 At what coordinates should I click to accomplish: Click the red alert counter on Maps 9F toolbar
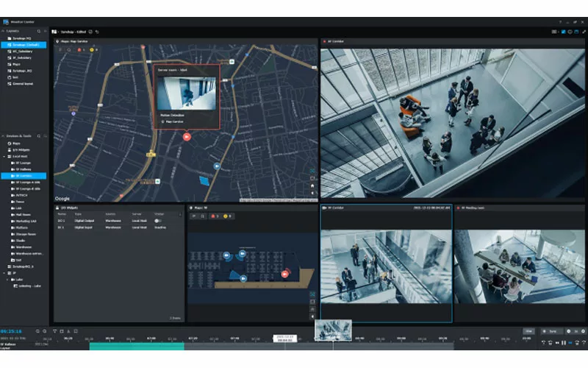tap(215, 216)
